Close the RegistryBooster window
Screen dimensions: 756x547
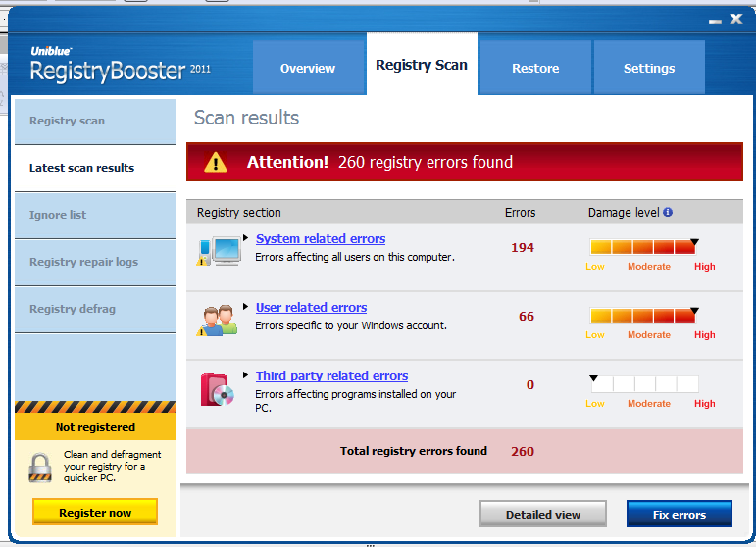click(736, 19)
